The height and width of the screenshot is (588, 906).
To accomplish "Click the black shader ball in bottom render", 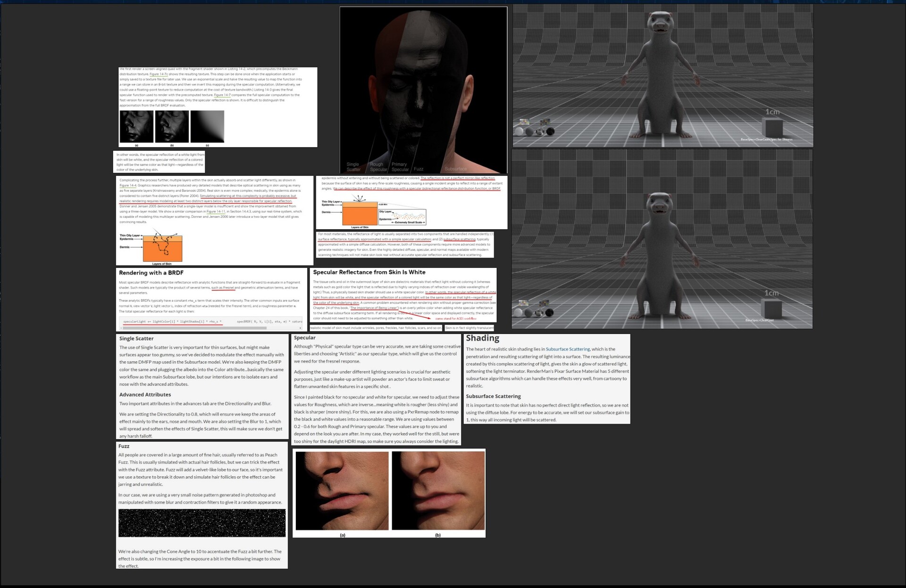I will tap(549, 313).
